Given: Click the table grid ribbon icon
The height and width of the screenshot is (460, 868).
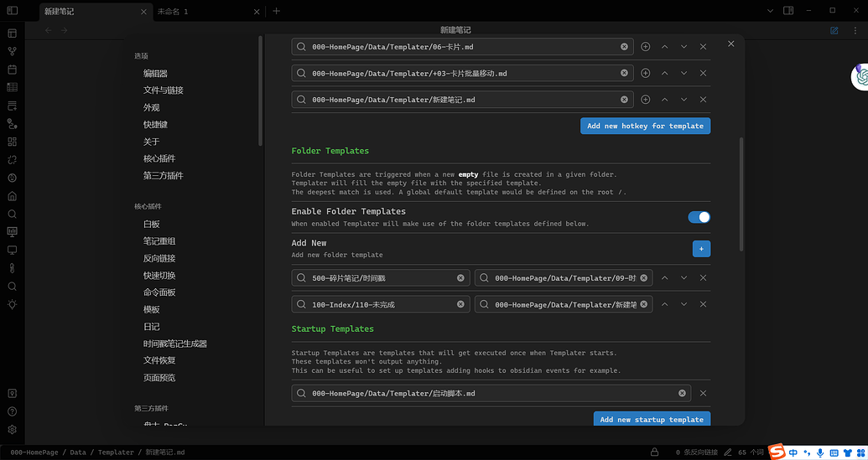Looking at the screenshot, I should 13,87.
